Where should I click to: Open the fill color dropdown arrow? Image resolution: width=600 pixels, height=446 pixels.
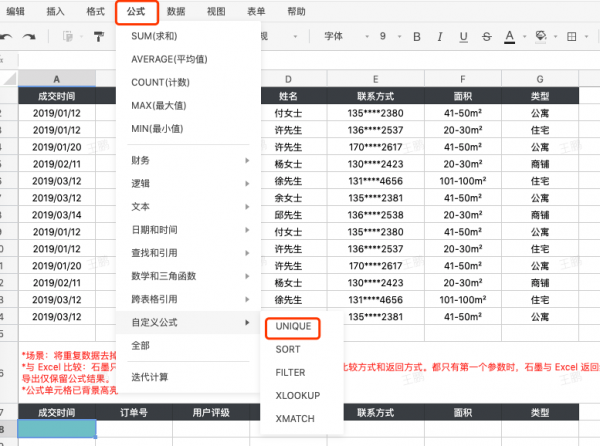click(x=556, y=37)
